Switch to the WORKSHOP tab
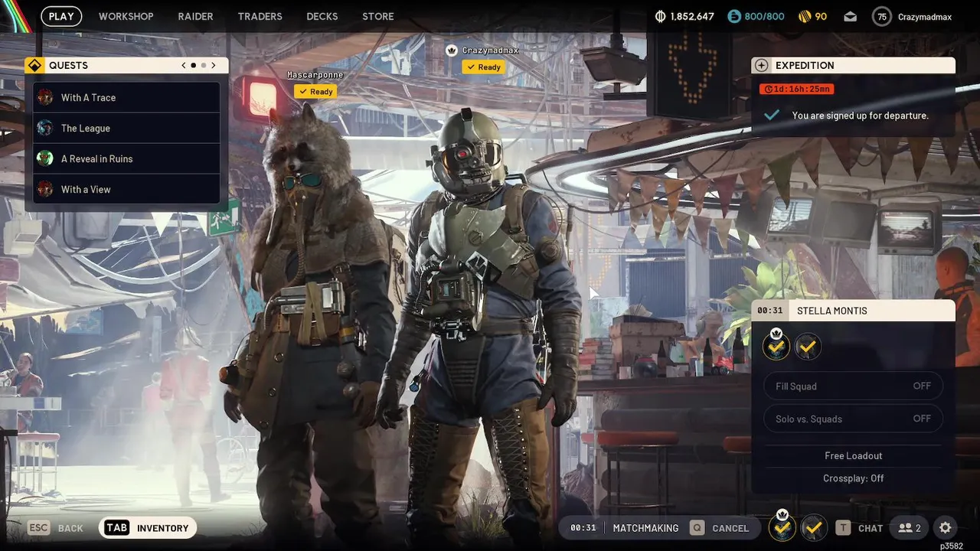Screen dimensions: 980x551 [126, 16]
